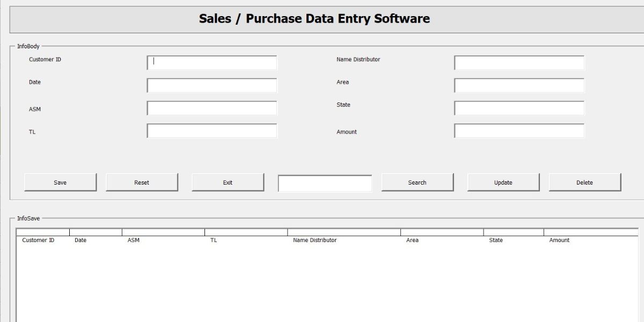Click the Save button

60,182
